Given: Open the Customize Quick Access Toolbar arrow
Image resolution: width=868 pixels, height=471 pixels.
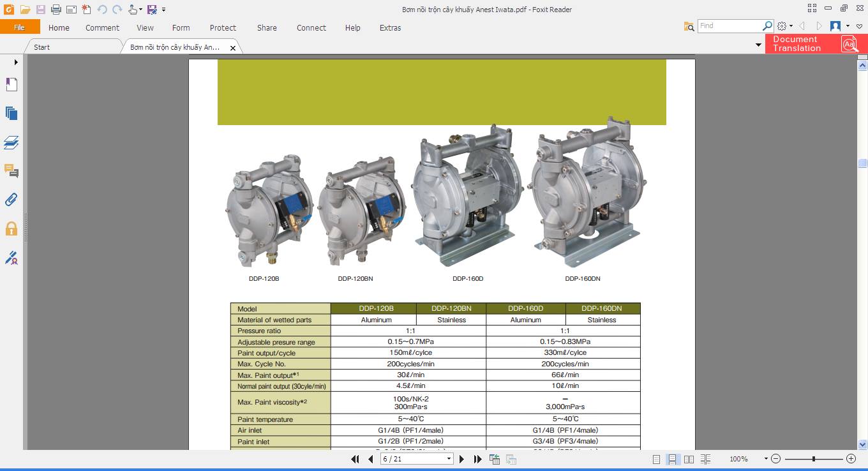Looking at the screenshot, I should [164, 10].
